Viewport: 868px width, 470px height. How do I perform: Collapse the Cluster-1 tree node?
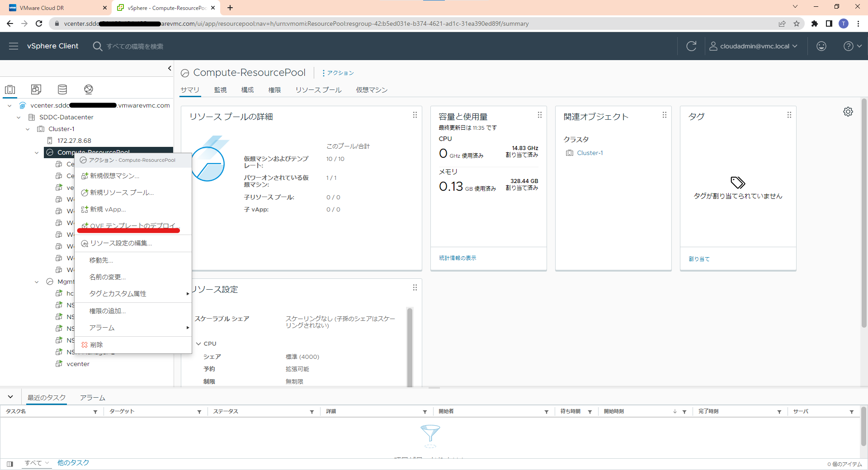28,129
